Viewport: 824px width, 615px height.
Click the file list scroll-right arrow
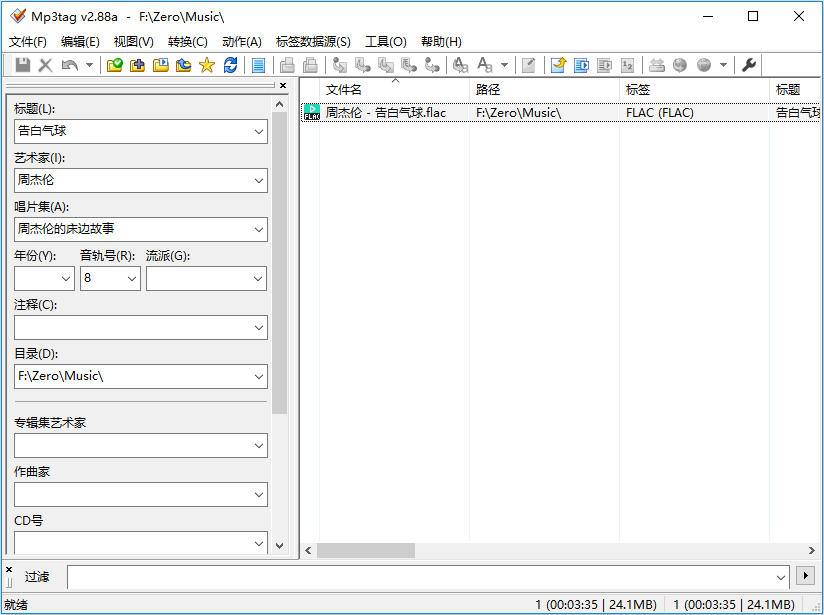click(x=811, y=550)
